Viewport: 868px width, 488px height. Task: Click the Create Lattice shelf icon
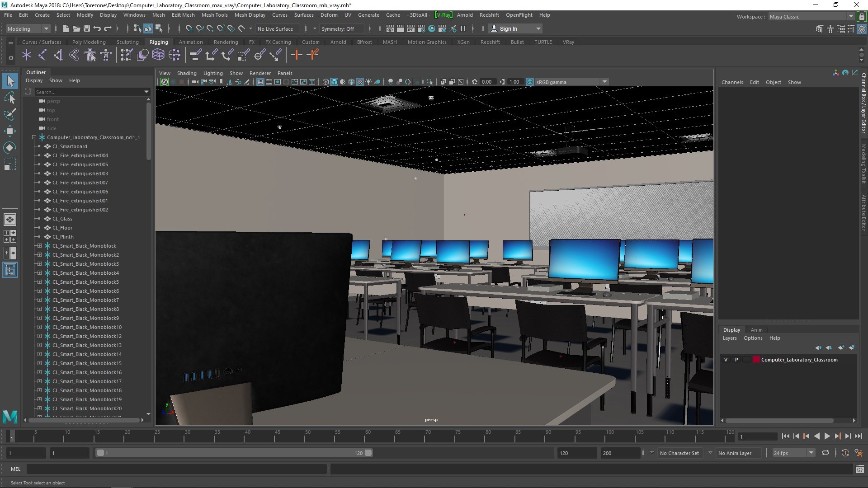point(158,55)
